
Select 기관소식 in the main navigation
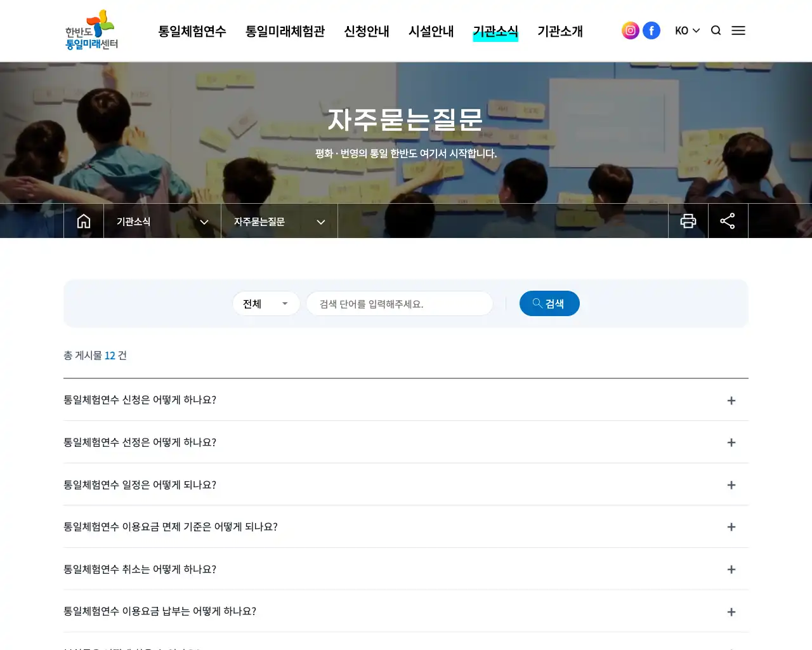(495, 30)
